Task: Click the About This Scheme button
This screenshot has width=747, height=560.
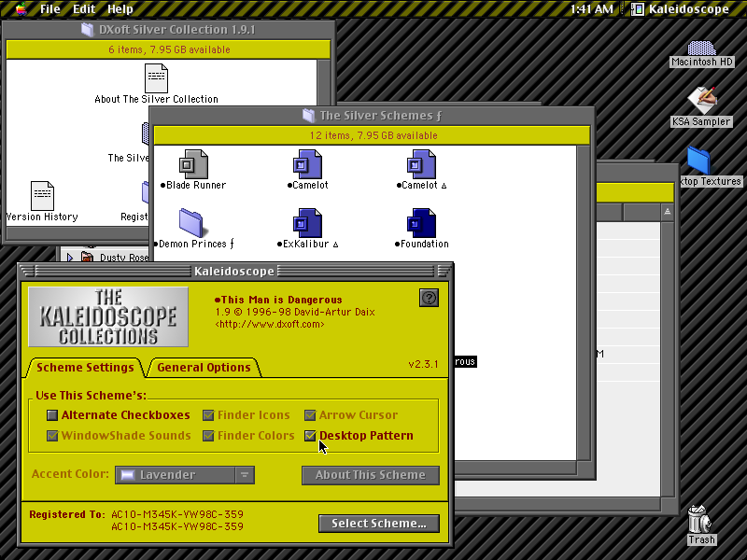Action: pos(370,475)
